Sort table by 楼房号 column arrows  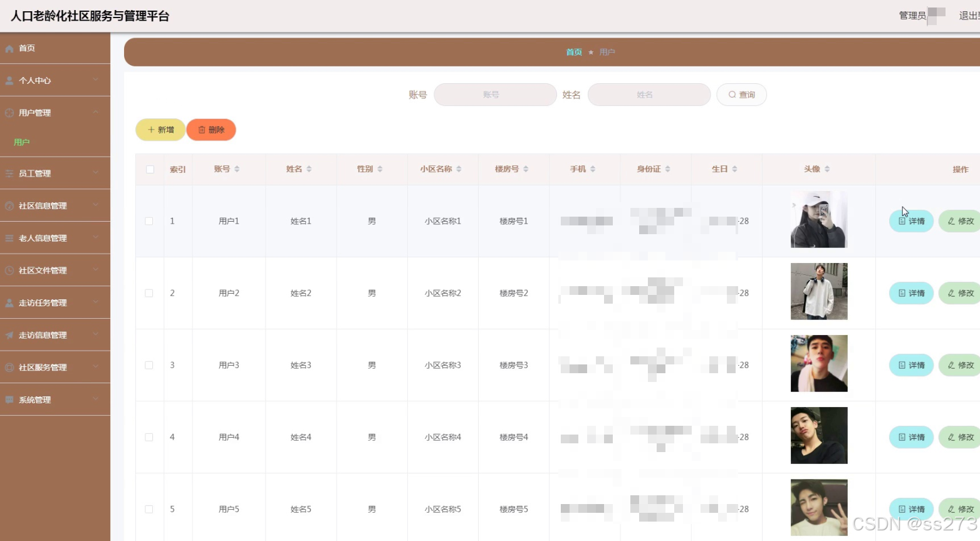pos(526,169)
